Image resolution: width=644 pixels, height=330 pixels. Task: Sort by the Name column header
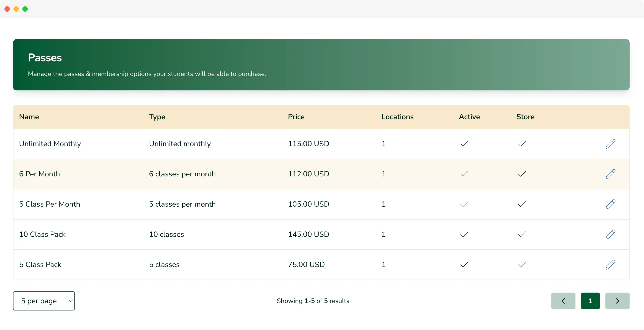click(x=29, y=117)
